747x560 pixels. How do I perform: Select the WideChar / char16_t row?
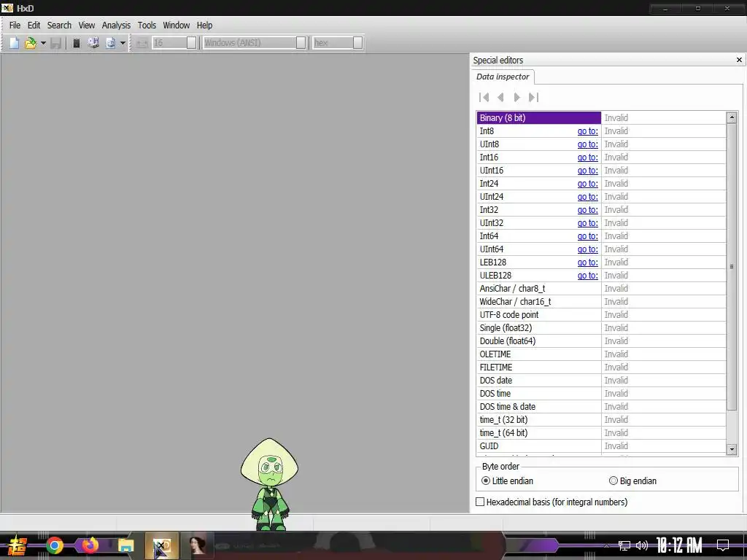(601, 302)
